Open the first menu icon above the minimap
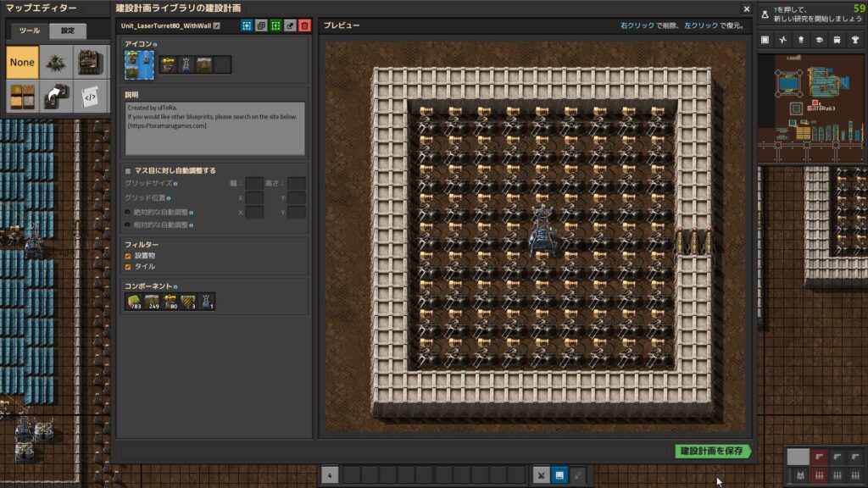 pyautogui.click(x=765, y=40)
